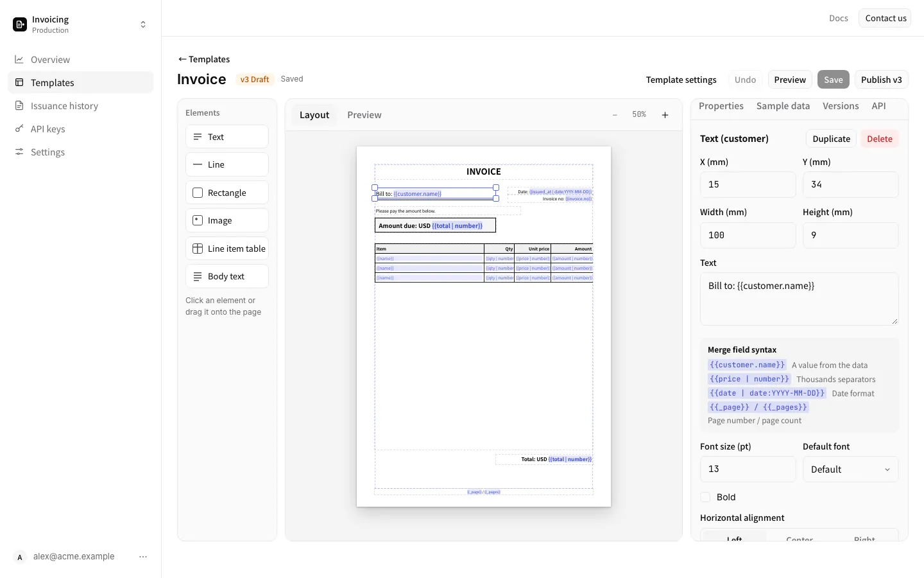Focus the Y (mm) input field
Image resolution: width=924 pixels, height=578 pixels.
850,184
